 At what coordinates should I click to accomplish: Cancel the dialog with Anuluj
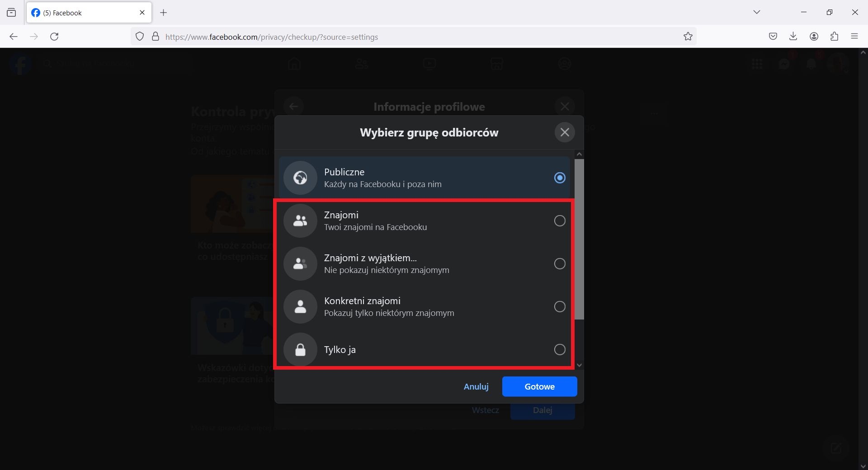[476, 386]
